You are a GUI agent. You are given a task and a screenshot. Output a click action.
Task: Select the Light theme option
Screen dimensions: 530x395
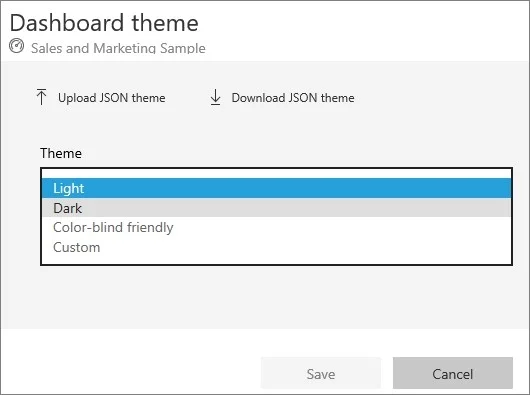tap(276, 188)
